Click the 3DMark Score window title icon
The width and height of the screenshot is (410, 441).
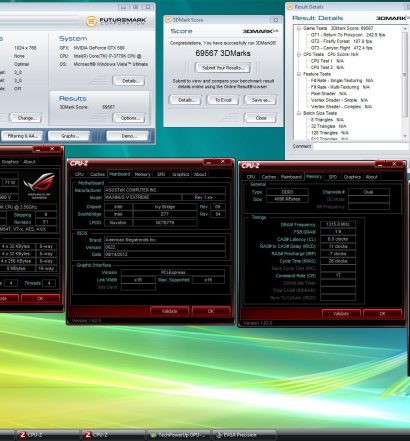(168, 20)
